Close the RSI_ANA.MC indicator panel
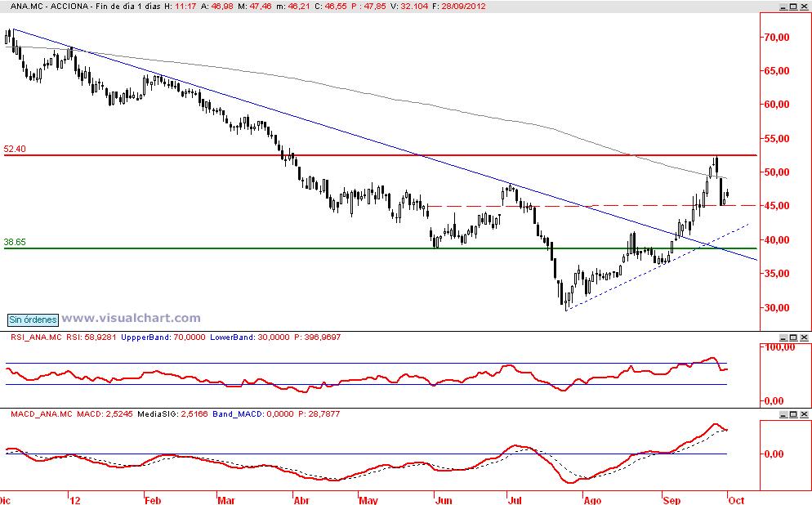Screen dimensions: 812x505 click(804, 337)
